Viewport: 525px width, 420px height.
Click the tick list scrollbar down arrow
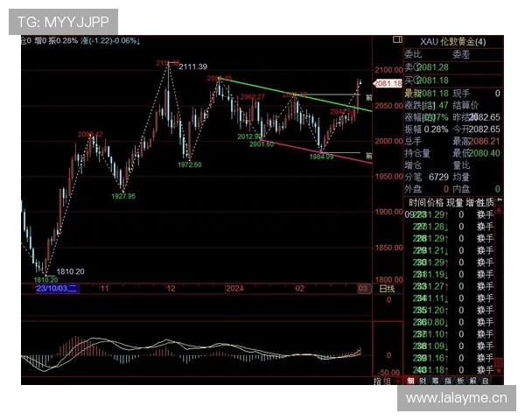click(x=499, y=368)
